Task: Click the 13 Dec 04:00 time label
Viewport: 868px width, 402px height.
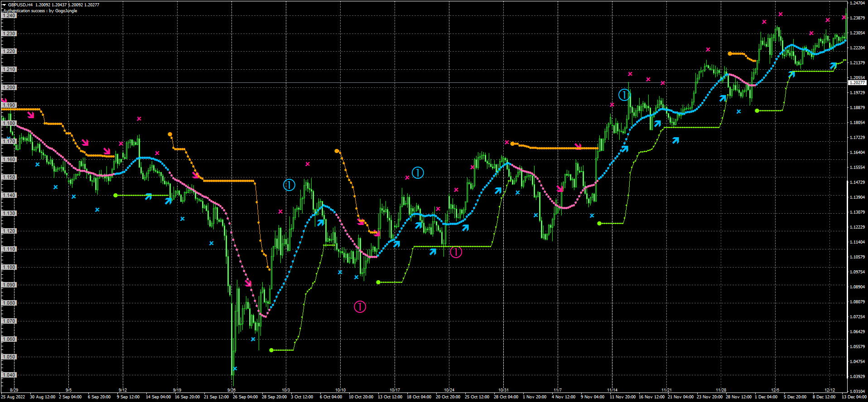Action: coord(854,397)
